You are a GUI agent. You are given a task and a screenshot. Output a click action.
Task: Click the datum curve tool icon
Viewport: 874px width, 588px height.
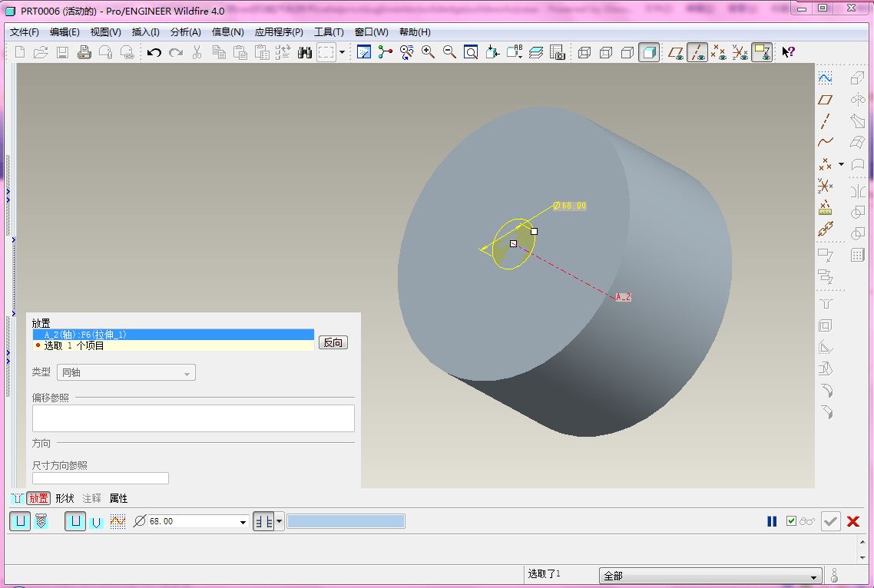[x=826, y=142]
